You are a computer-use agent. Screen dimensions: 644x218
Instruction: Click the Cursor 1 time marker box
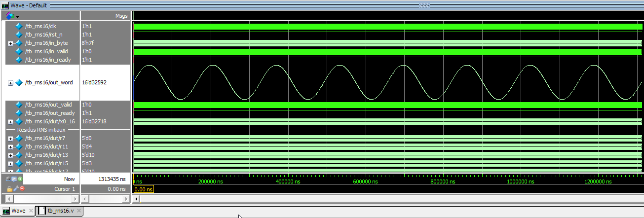click(144, 189)
